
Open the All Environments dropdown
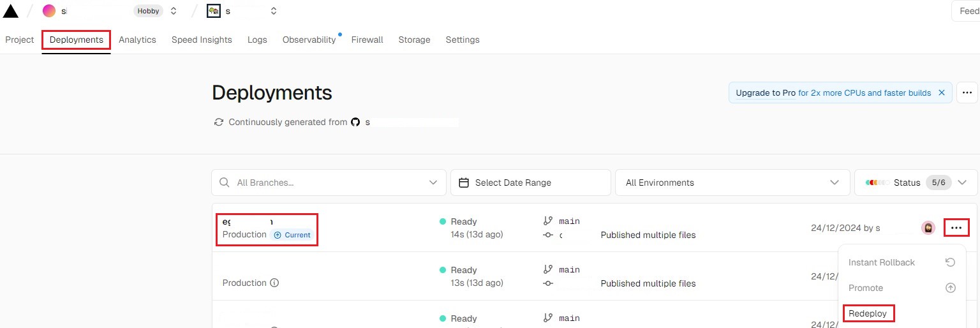click(x=732, y=183)
